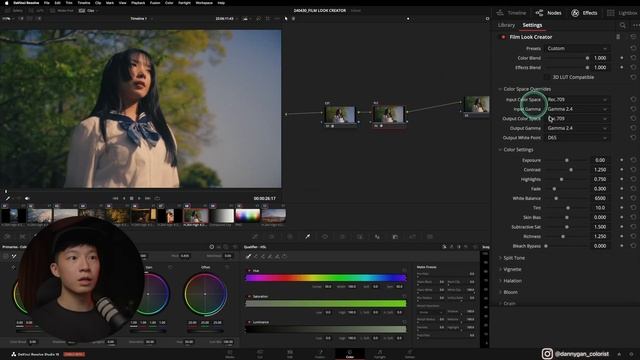The image size is (640, 360).
Task: Open the Presets dropdown showing Custom
Action: click(577, 48)
